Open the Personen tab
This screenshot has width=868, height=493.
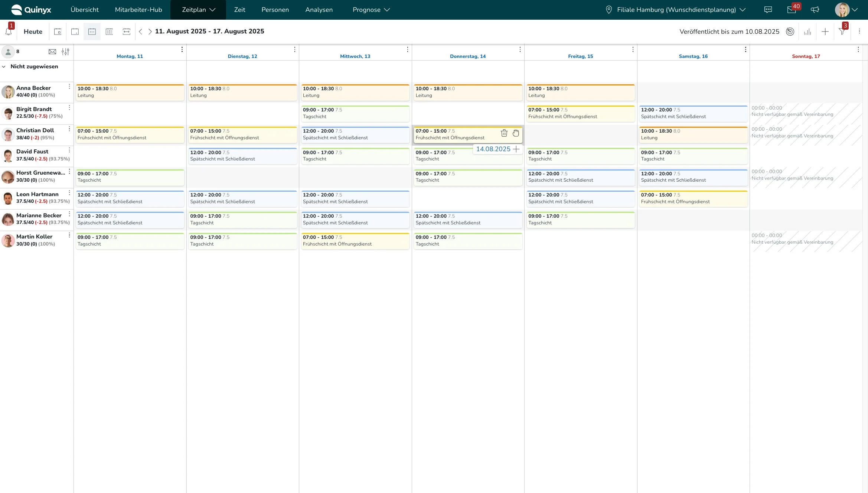[x=275, y=10]
